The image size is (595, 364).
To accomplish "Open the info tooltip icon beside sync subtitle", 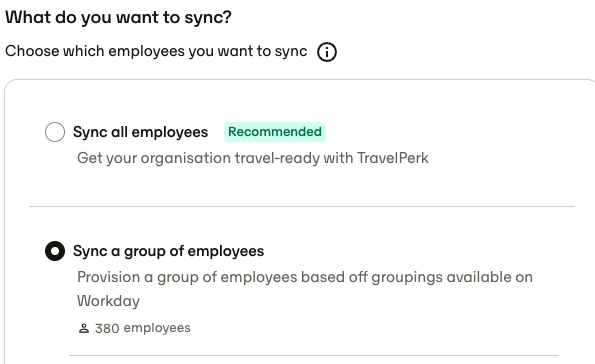I will coord(327,52).
